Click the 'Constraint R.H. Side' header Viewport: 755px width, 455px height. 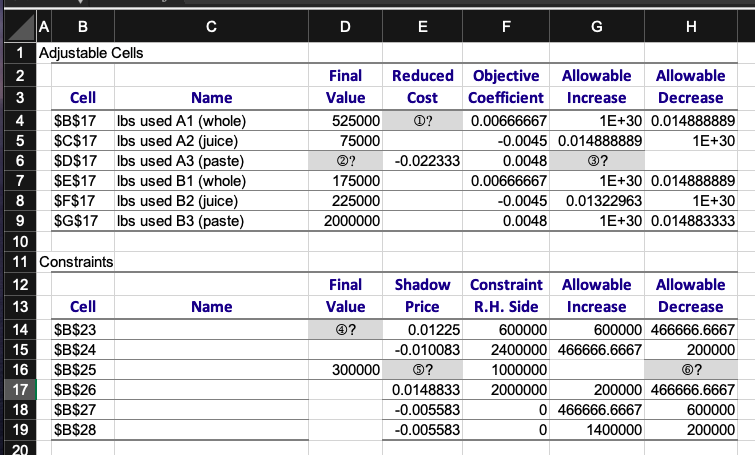506,296
